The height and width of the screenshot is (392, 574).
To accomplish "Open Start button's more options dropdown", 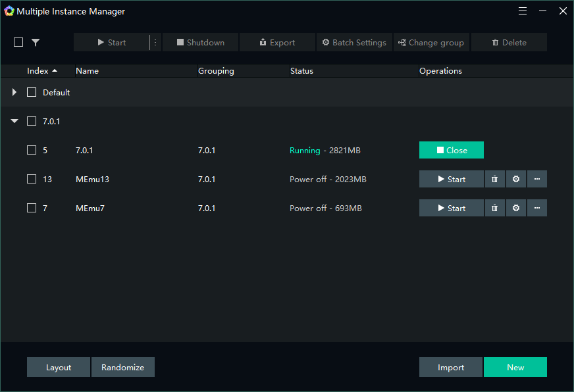I will tap(155, 42).
